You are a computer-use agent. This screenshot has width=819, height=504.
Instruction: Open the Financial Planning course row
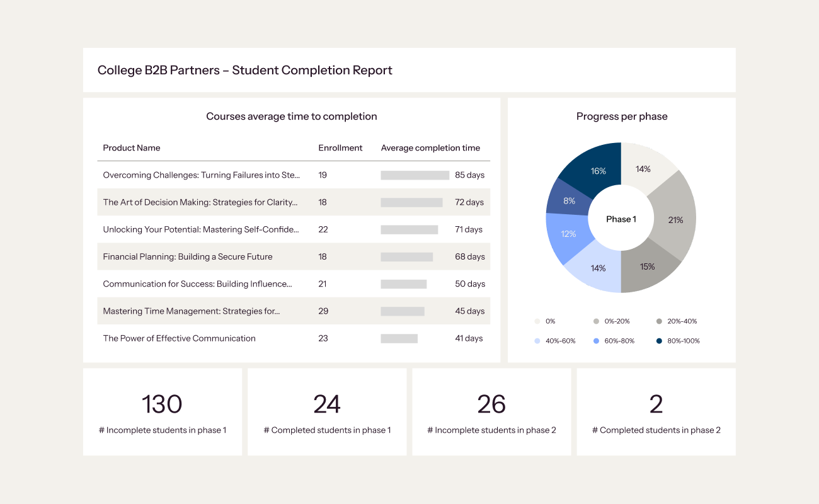tap(188, 257)
